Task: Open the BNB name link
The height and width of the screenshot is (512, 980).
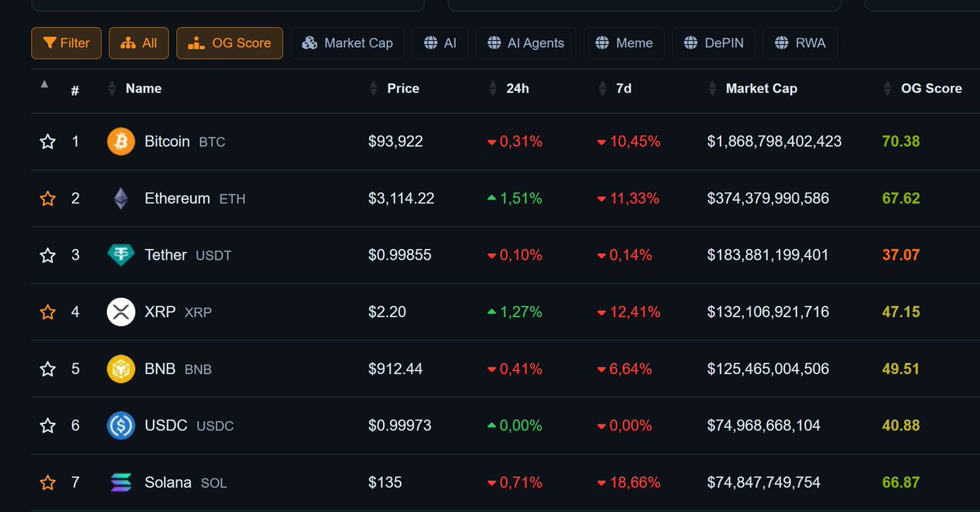Action: click(x=160, y=369)
